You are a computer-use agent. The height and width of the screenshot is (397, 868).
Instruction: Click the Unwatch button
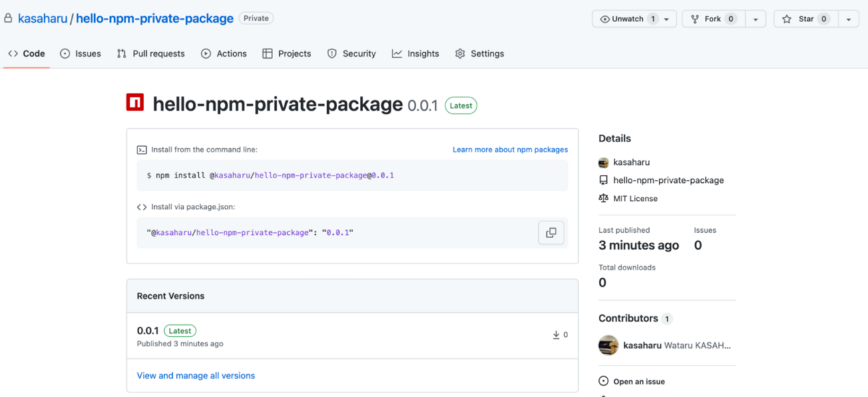[x=627, y=19]
